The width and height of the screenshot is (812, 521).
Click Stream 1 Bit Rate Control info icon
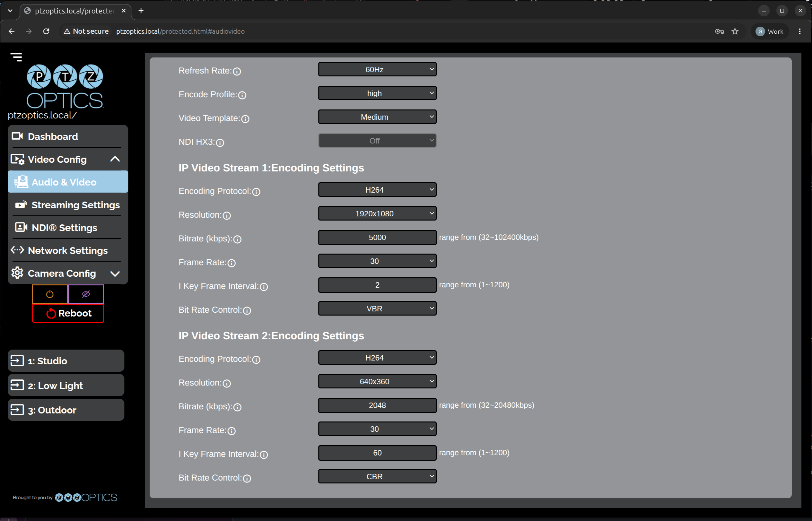[247, 310]
